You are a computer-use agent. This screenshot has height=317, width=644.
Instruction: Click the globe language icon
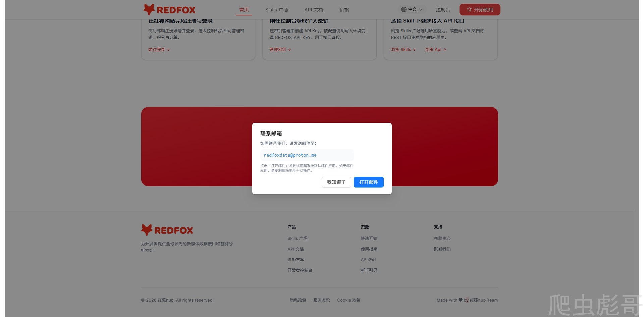tap(404, 9)
